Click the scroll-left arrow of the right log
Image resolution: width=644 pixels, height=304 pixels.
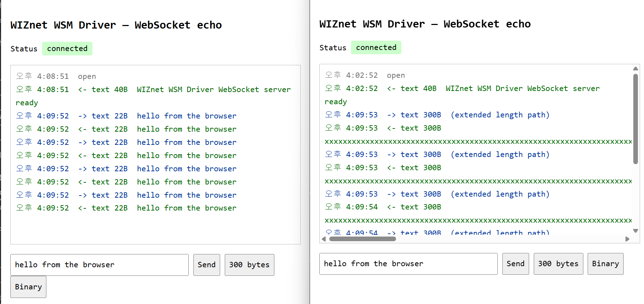(x=324, y=239)
